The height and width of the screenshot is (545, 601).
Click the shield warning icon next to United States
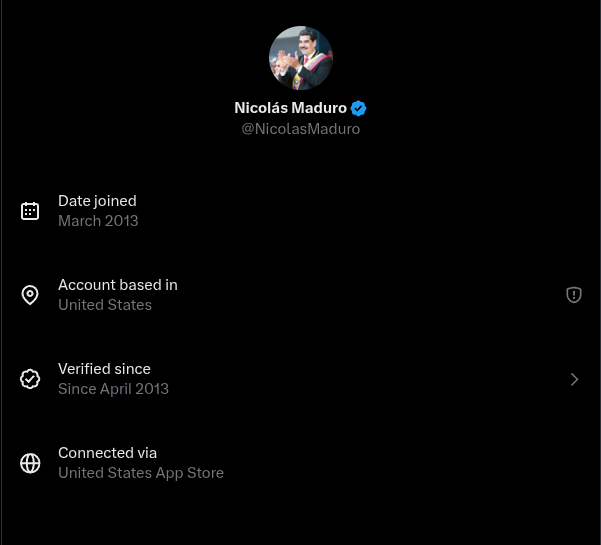pos(574,295)
